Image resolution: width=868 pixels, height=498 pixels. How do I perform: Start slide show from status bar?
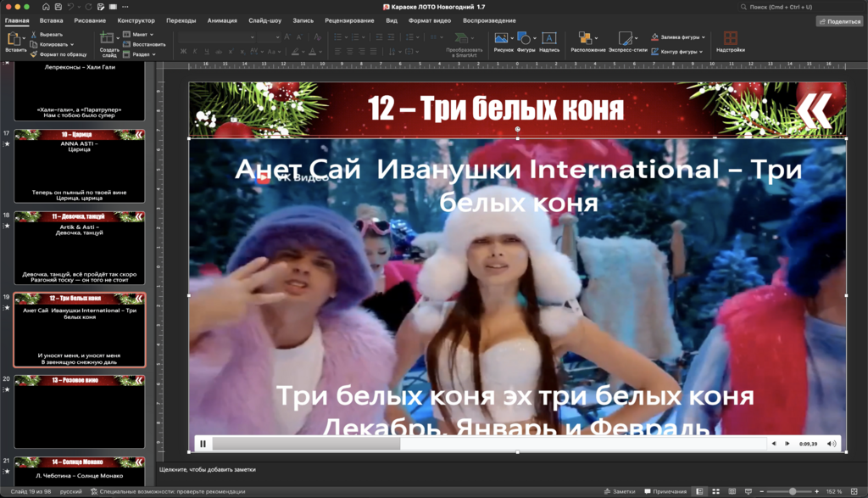pyautogui.click(x=748, y=491)
